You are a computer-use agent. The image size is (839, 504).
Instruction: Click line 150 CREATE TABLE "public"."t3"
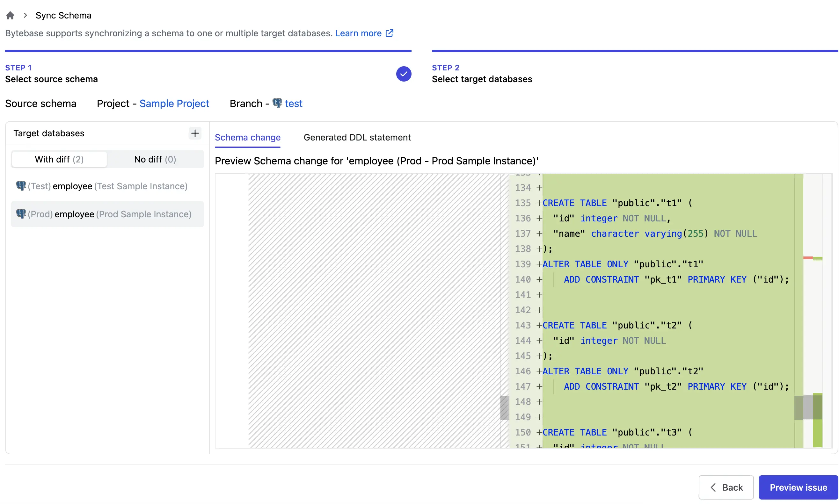[617, 432]
